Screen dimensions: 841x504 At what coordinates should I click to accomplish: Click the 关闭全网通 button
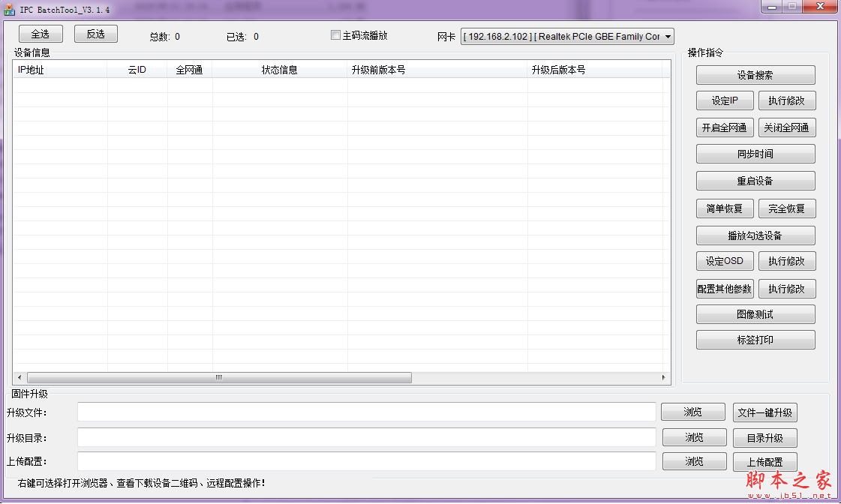787,127
